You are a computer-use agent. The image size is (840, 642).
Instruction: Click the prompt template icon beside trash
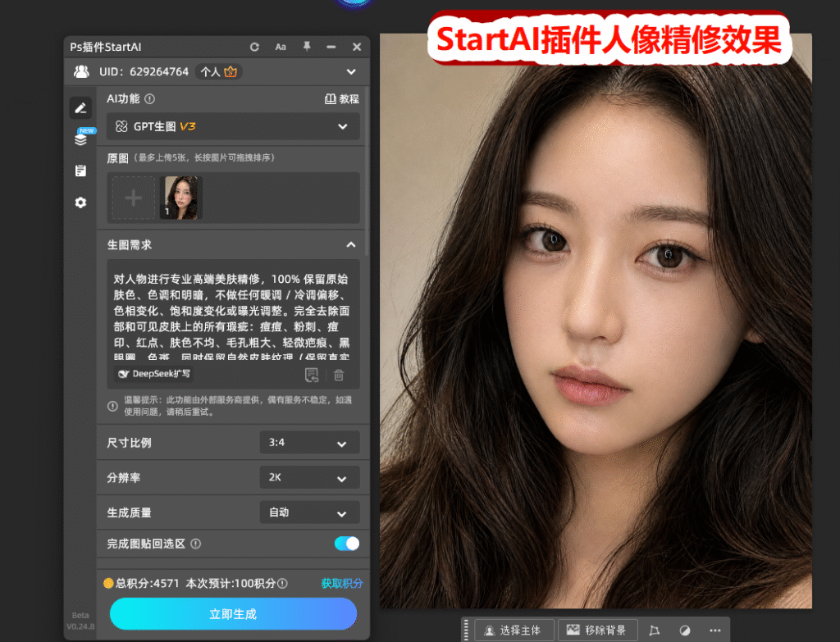point(312,375)
